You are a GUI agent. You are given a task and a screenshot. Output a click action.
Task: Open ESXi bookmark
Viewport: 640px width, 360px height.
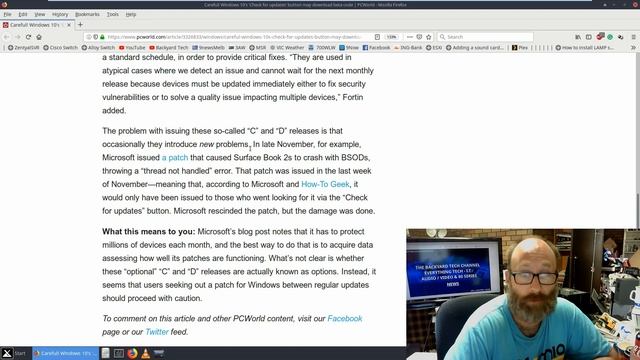click(434, 48)
